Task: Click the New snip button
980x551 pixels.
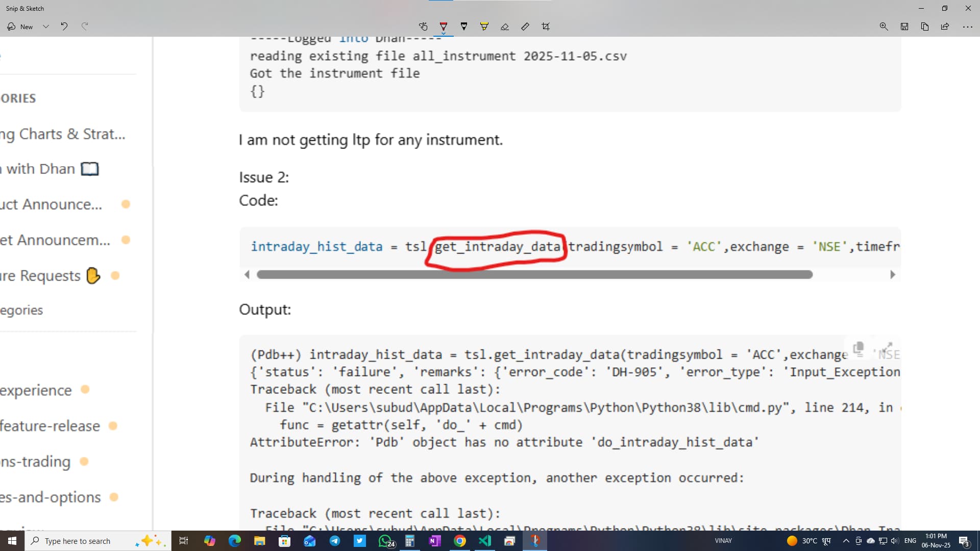Action: tap(20, 27)
